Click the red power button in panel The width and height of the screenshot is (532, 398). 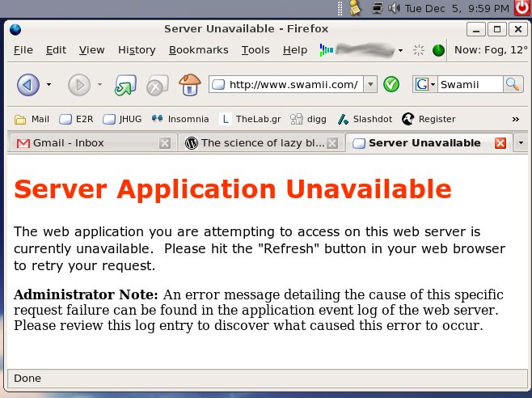tap(522, 9)
